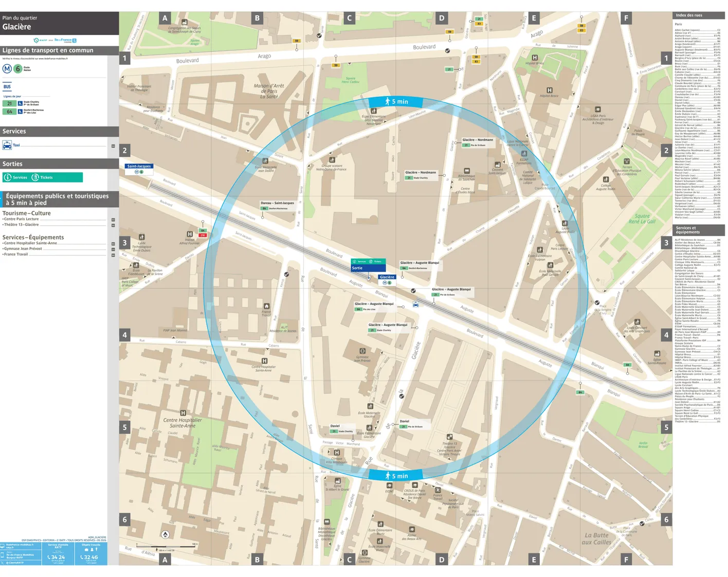This screenshot has width=728, height=577.
Task: Click the 'Maison d'Arrêt de Paris La Santé' label
Action: [268, 91]
